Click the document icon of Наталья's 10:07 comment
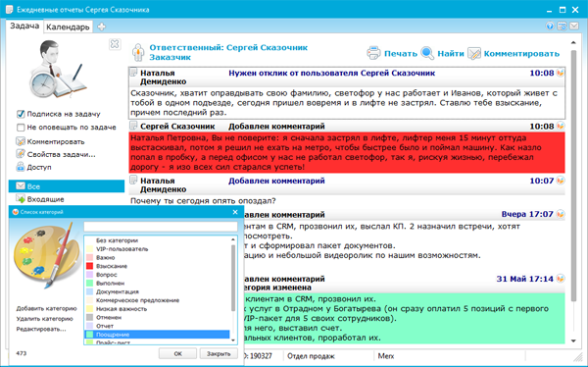 click(133, 180)
